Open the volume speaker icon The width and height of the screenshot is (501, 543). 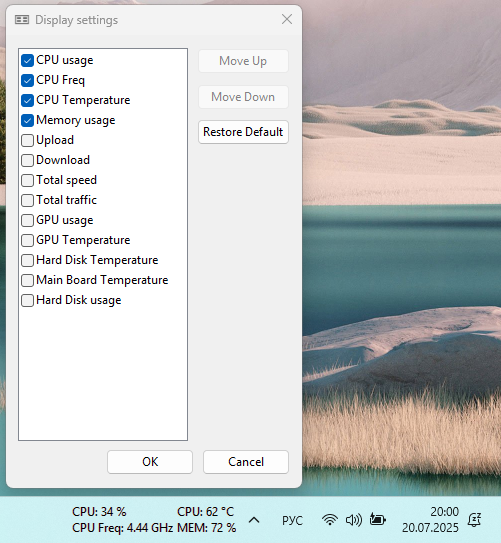[354, 520]
